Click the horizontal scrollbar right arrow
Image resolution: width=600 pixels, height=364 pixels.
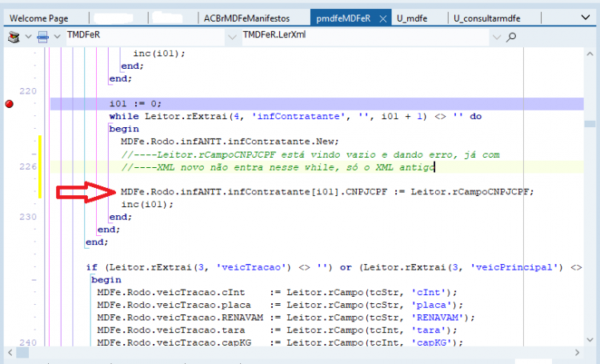point(577,353)
